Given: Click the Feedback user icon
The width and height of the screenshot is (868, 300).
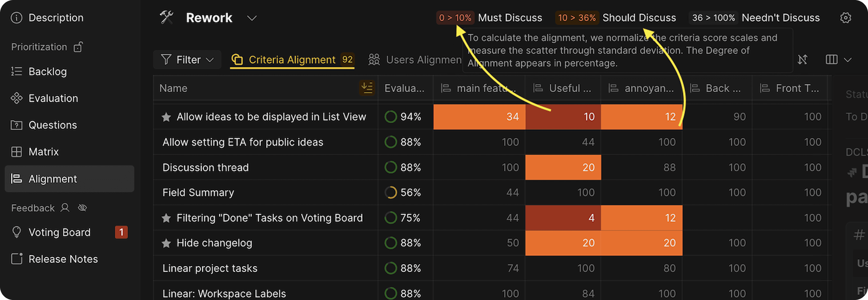Looking at the screenshot, I should tap(65, 208).
